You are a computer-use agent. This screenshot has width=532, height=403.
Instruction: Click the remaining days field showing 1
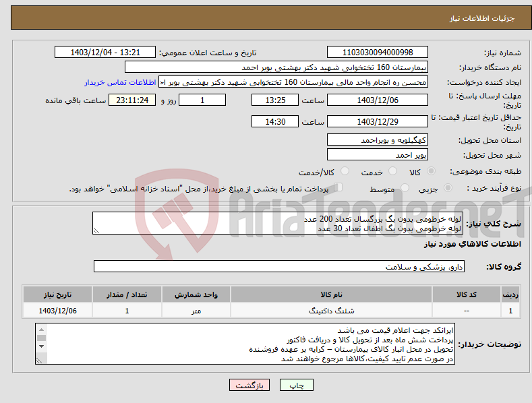tap(202, 100)
